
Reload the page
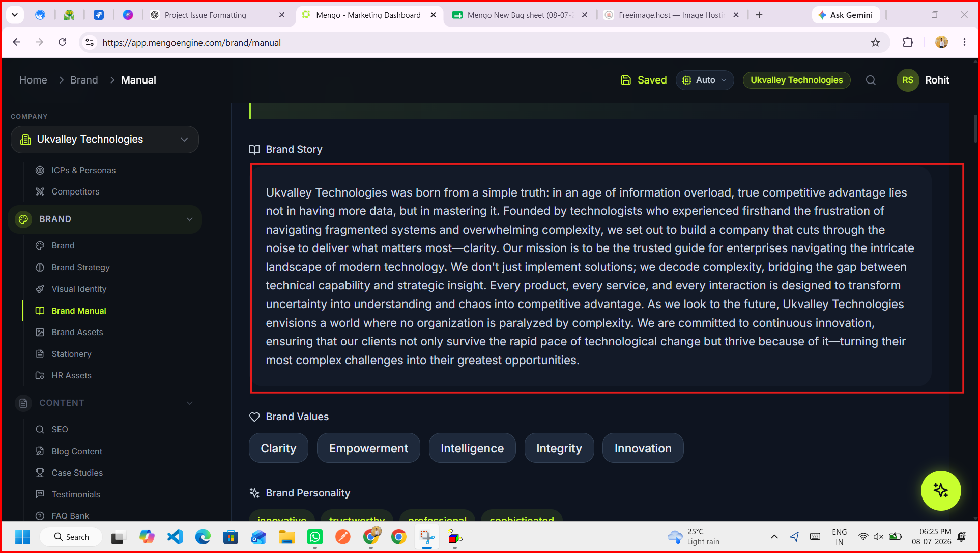(x=62, y=42)
